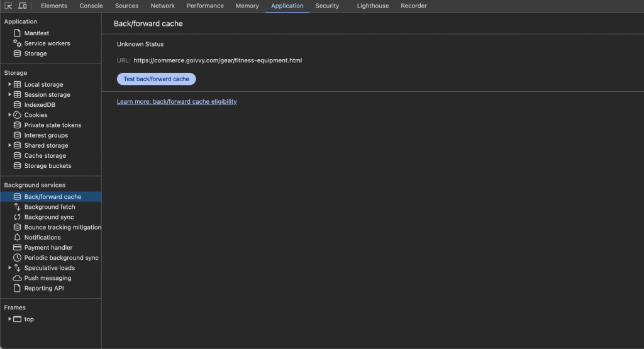The image size is (644, 349).
Task: Open Notifications under Background services
Action: click(42, 238)
